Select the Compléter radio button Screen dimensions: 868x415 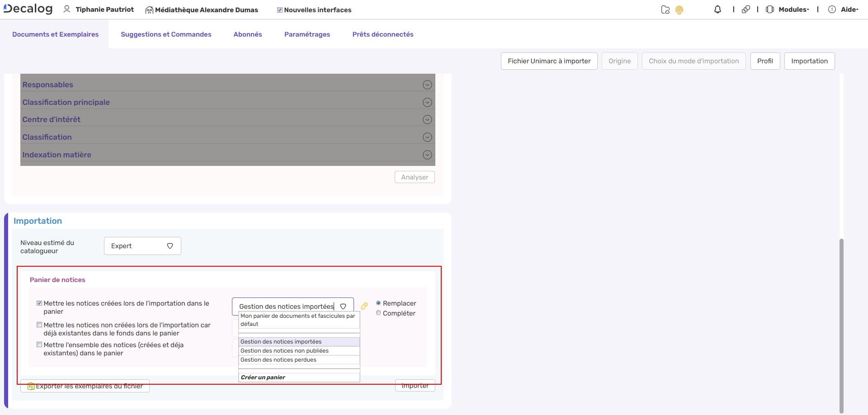click(x=378, y=313)
